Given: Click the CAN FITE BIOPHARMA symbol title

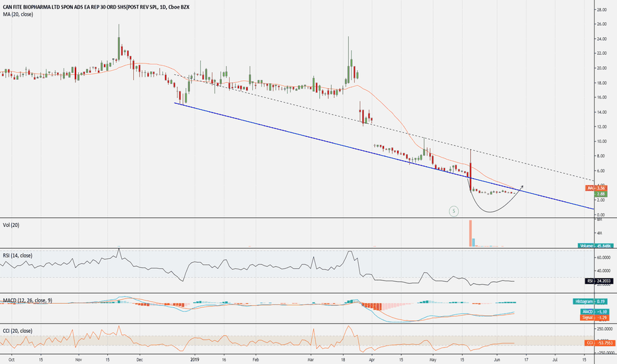Looking at the screenshot, I should click(96, 7).
